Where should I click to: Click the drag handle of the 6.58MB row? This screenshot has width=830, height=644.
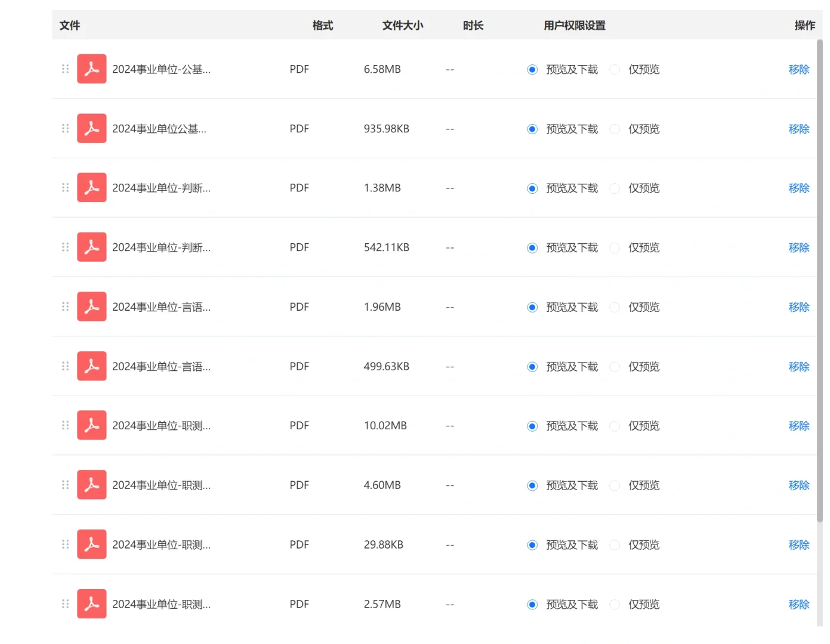(x=66, y=69)
